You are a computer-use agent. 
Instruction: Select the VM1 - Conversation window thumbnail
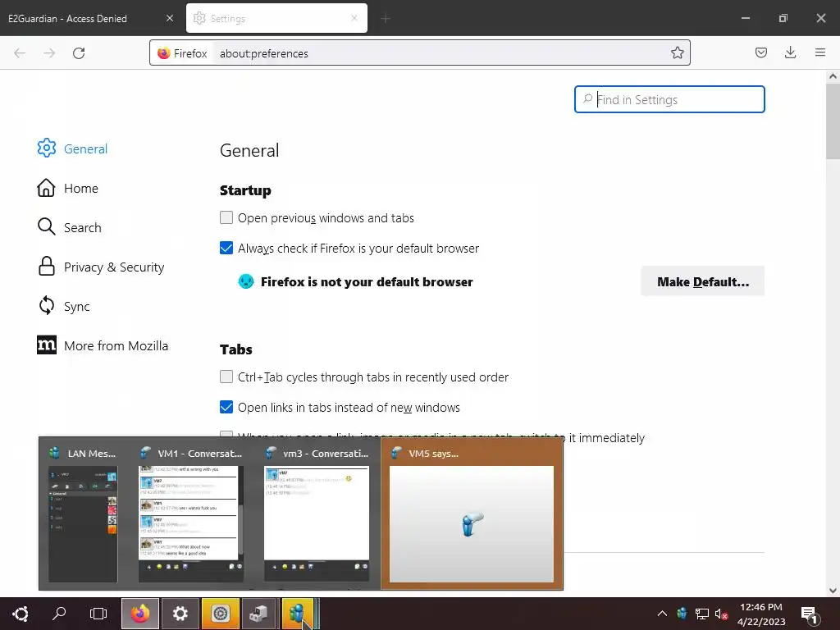(x=190, y=514)
